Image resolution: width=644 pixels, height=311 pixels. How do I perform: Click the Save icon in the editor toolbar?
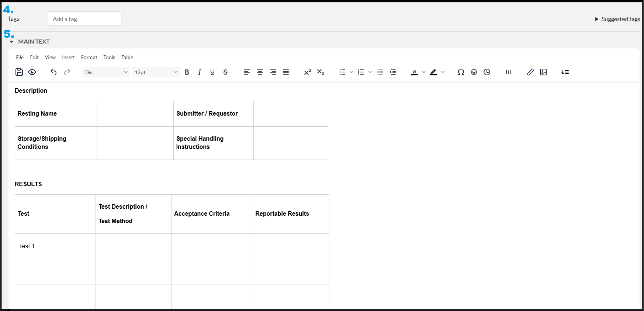(x=19, y=72)
